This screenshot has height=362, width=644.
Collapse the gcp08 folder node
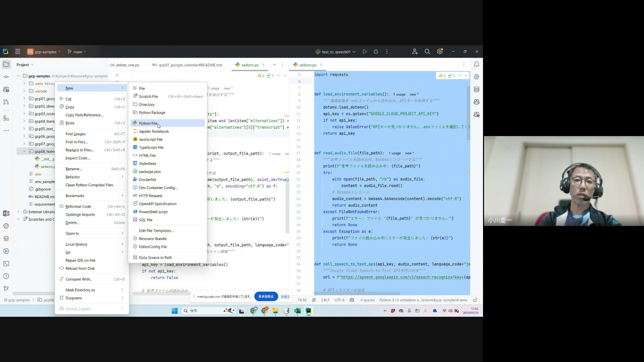(24, 151)
